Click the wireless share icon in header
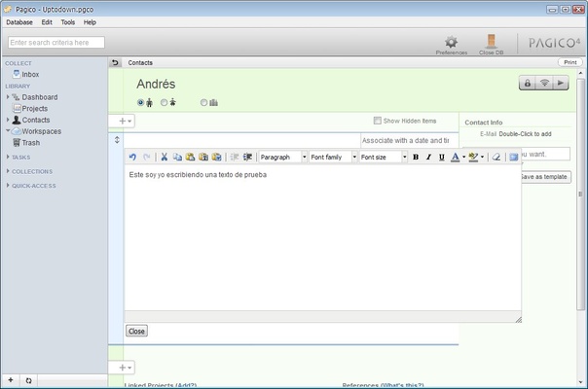Image resolution: width=588 pixels, height=389 pixels. tap(544, 83)
